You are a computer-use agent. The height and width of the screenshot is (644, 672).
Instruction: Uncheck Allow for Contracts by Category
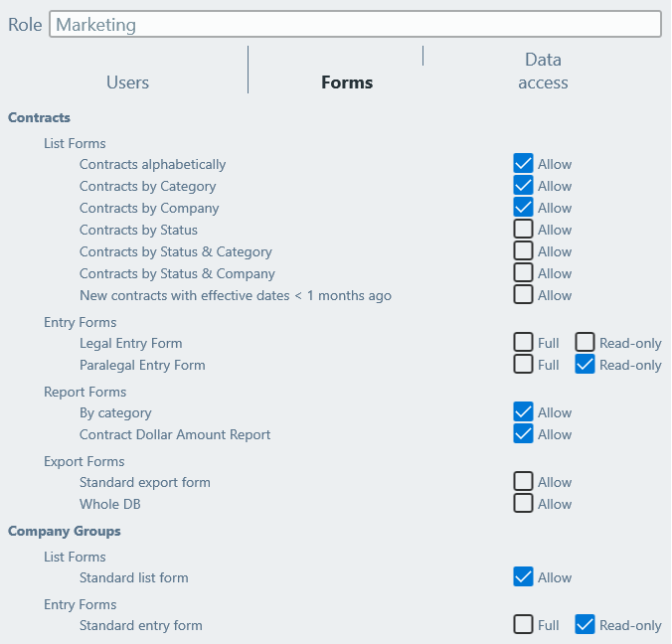(524, 186)
